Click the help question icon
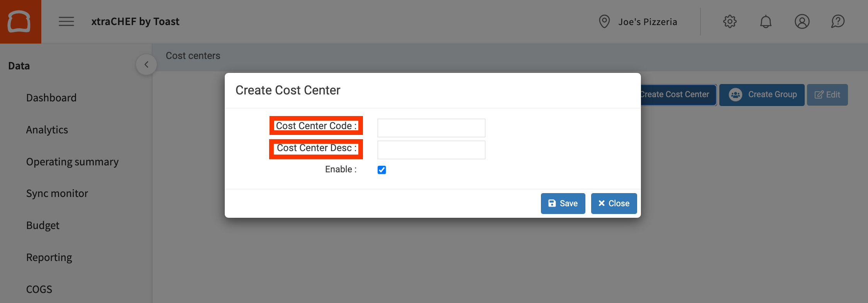The width and height of the screenshot is (868, 303). [838, 22]
